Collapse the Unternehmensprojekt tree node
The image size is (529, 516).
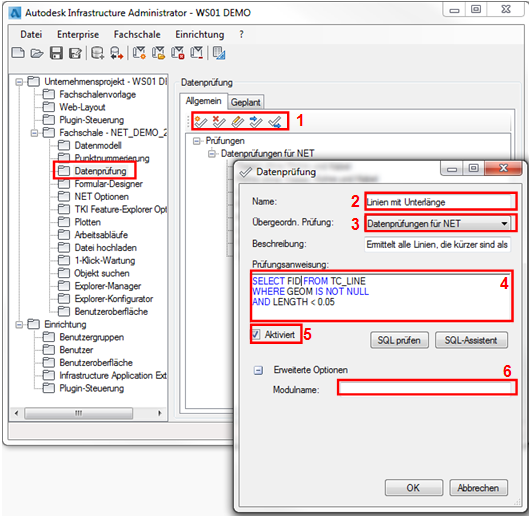click(x=19, y=82)
